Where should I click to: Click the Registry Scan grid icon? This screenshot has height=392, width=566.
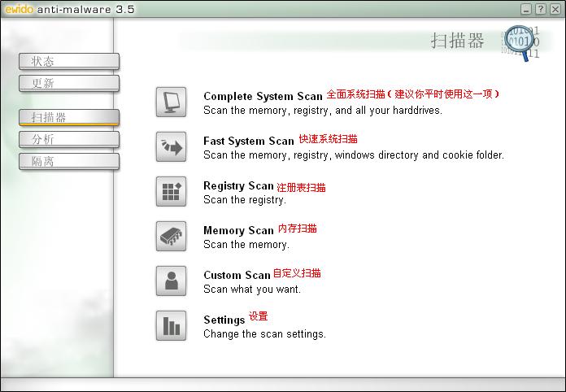coord(171,192)
